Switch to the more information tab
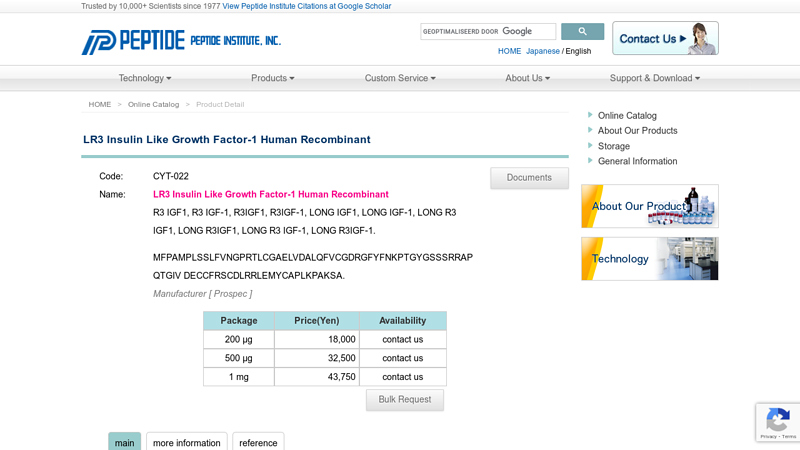800x450 pixels. (186, 442)
